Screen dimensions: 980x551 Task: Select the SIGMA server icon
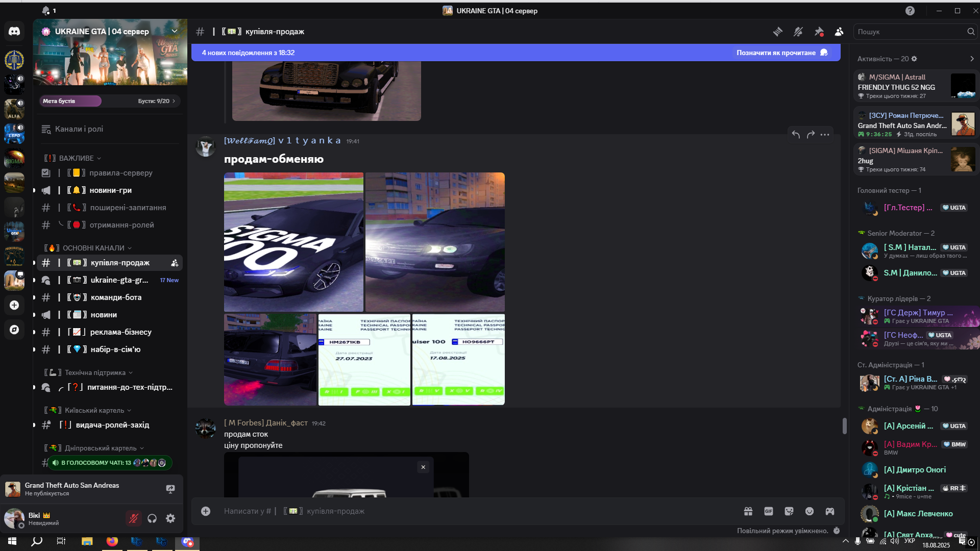14,158
